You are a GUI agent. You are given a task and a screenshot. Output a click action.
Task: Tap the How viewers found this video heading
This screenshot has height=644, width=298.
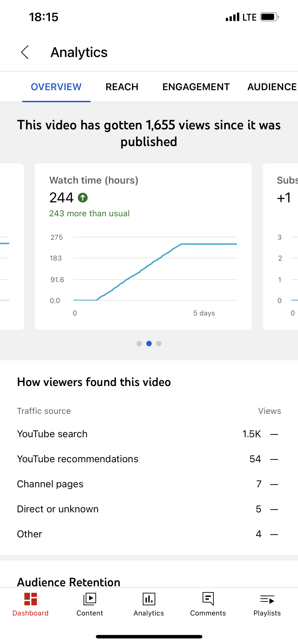click(94, 382)
